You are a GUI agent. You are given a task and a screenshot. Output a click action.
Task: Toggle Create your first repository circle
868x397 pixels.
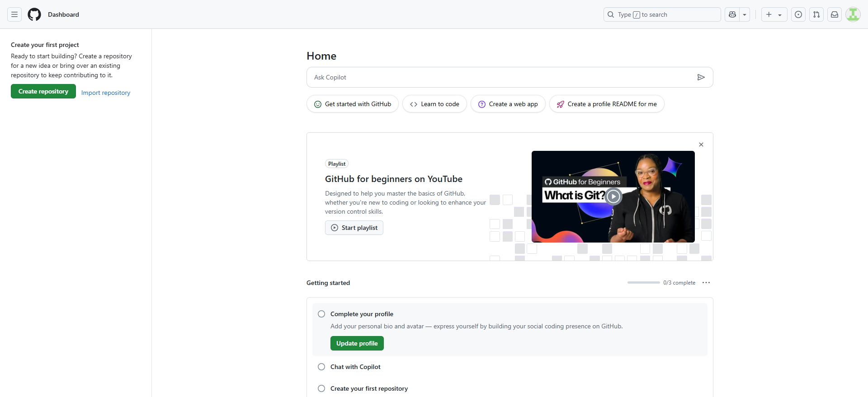(x=321, y=388)
